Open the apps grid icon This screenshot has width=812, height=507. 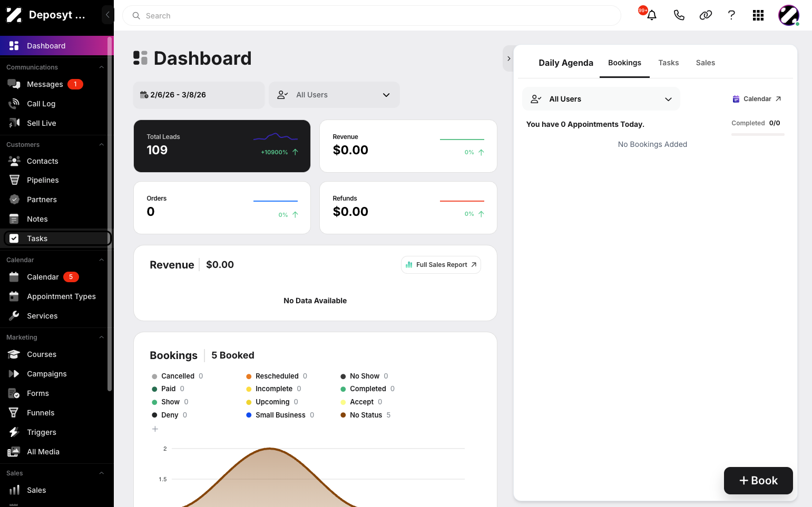[758, 15]
